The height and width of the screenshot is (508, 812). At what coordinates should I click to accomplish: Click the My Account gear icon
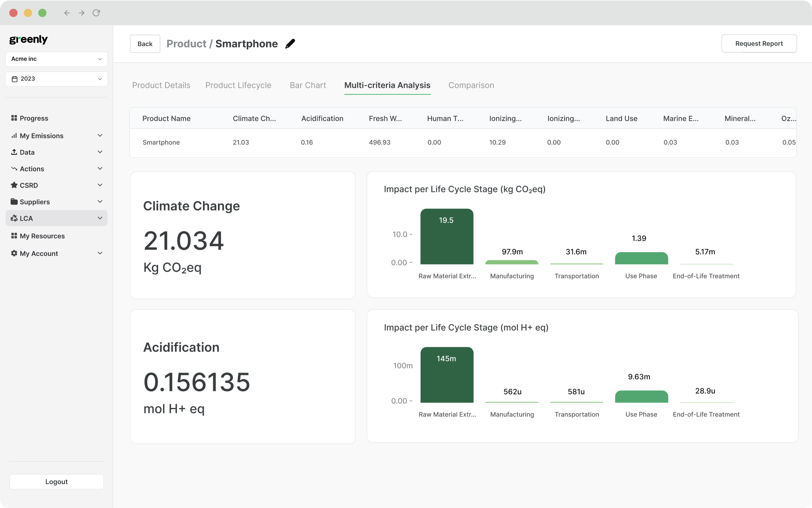click(x=14, y=253)
